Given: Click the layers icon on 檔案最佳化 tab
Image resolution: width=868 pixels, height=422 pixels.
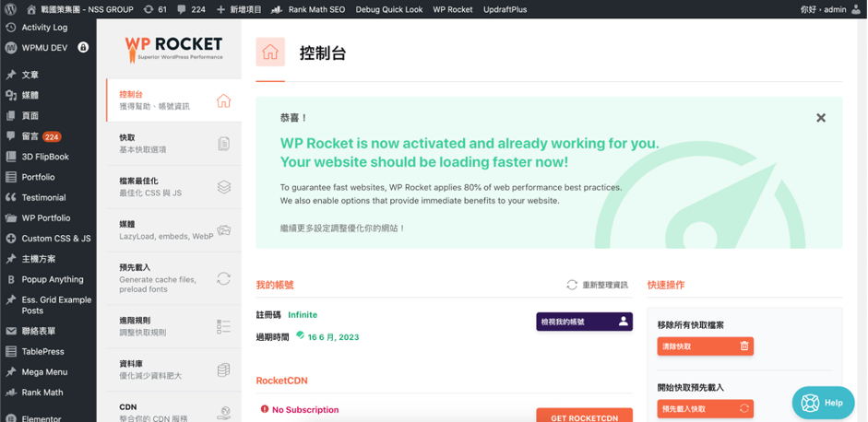Looking at the screenshot, I should pos(223,187).
